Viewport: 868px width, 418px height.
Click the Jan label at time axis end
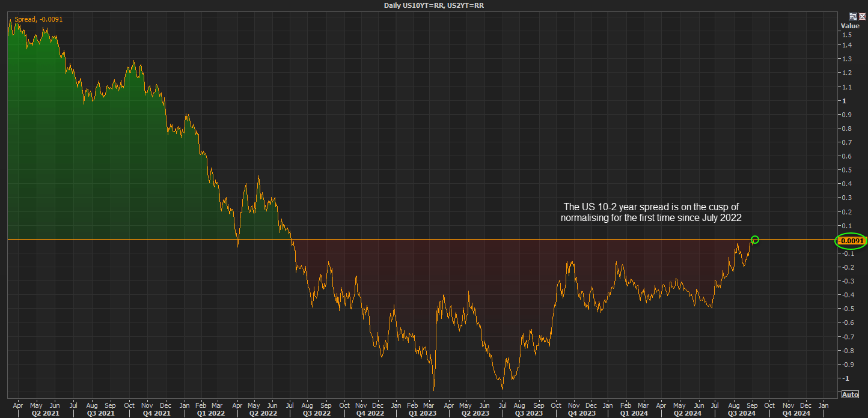coord(824,405)
